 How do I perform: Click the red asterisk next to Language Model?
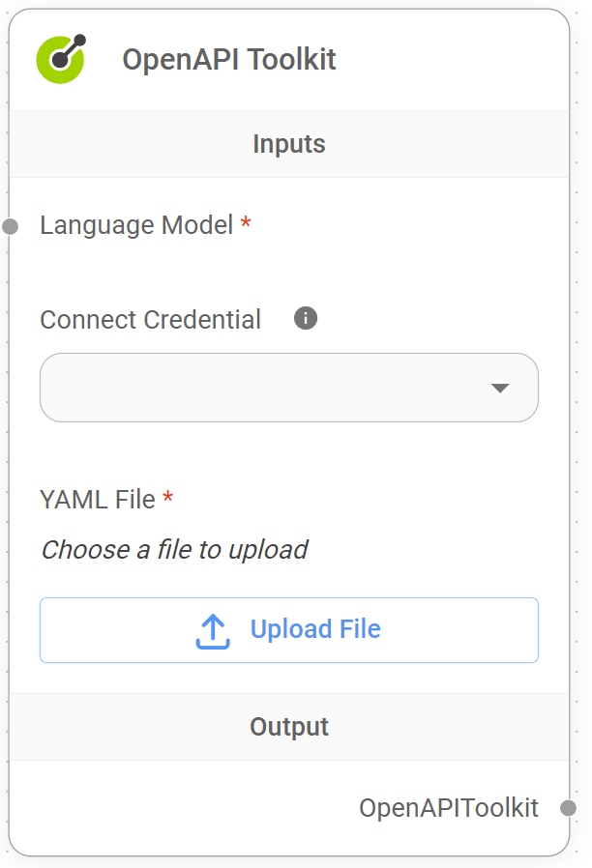click(245, 220)
